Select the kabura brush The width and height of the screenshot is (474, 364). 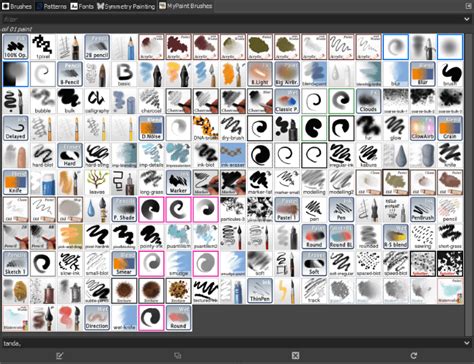click(x=368, y=155)
